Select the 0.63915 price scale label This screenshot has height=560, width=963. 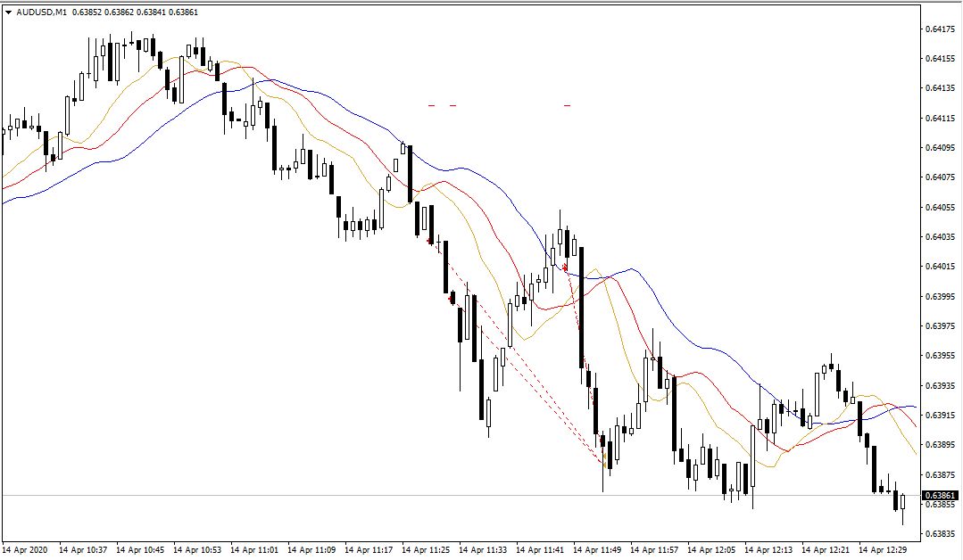[940, 415]
